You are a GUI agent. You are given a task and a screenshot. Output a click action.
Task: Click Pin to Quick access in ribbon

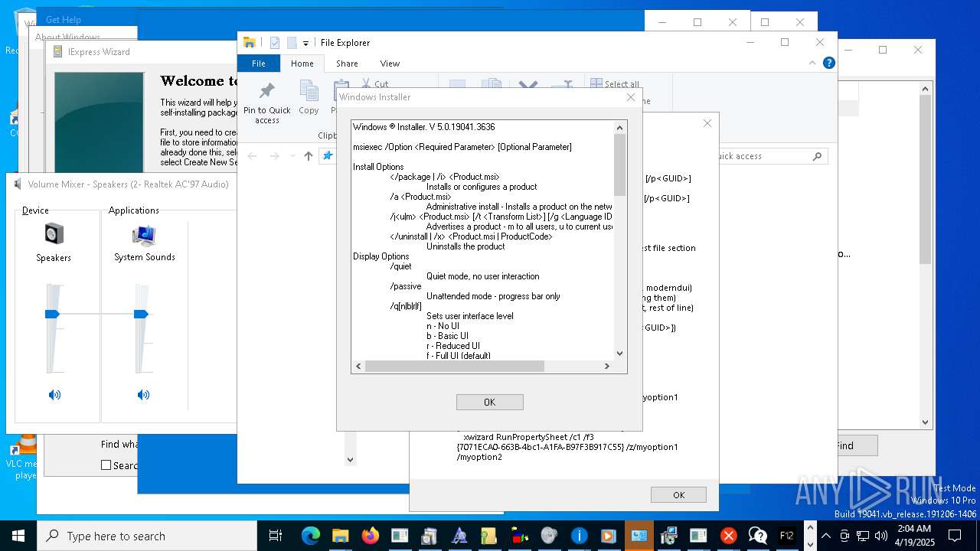point(266,103)
